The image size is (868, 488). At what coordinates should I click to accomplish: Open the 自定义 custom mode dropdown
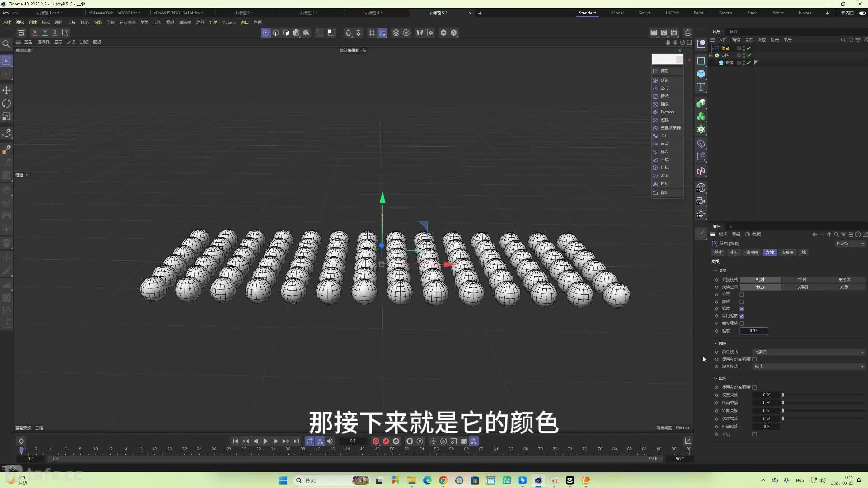pos(850,244)
